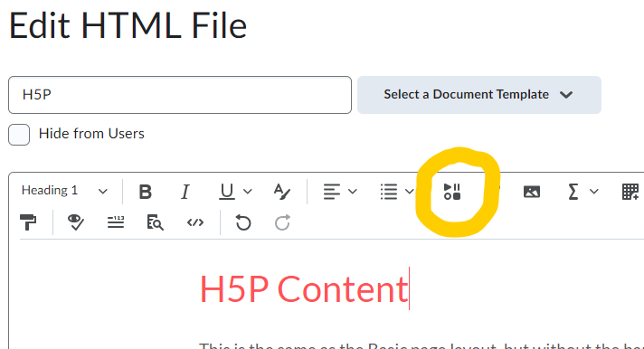Click the text alignment icon

[x=331, y=192]
